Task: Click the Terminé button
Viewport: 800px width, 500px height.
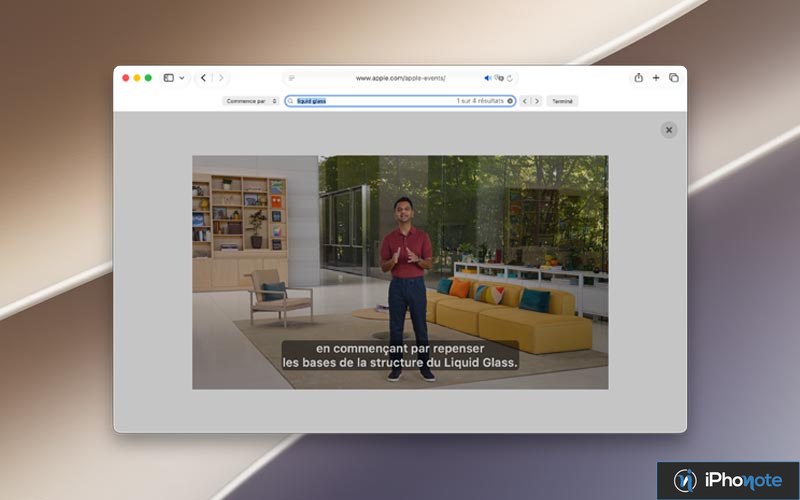Action: click(562, 101)
